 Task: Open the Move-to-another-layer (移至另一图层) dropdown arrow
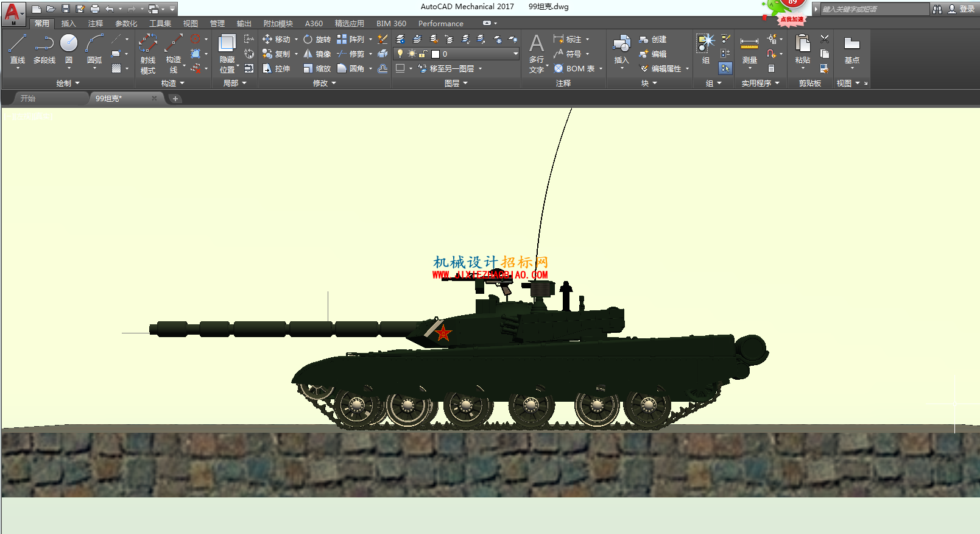click(x=481, y=68)
